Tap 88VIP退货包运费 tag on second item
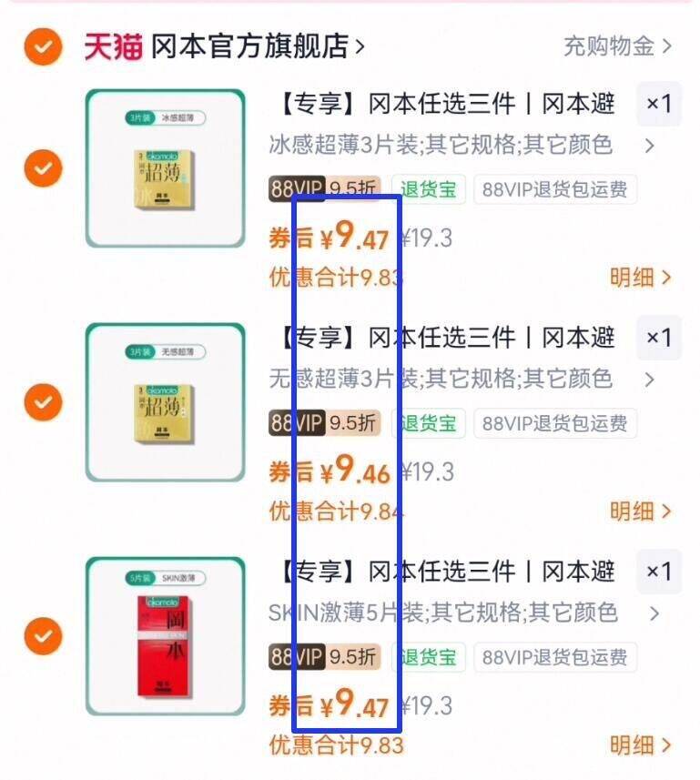700x780 pixels. [555, 423]
